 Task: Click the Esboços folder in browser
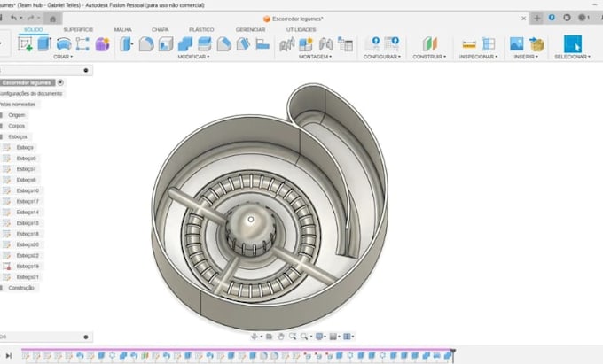click(x=18, y=136)
